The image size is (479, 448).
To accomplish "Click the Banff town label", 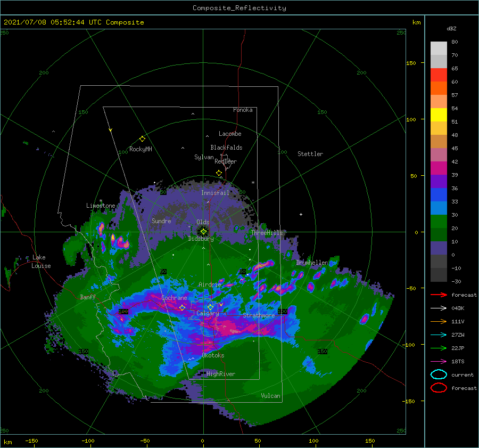I will (x=88, y=297).
